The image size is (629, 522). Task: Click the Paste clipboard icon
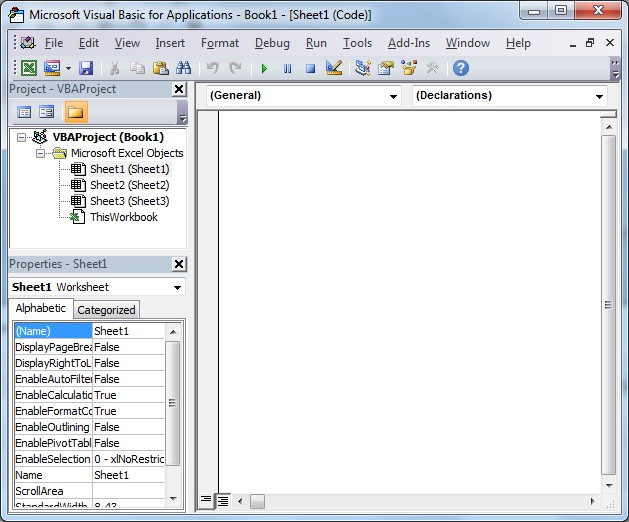click(160, 68)
